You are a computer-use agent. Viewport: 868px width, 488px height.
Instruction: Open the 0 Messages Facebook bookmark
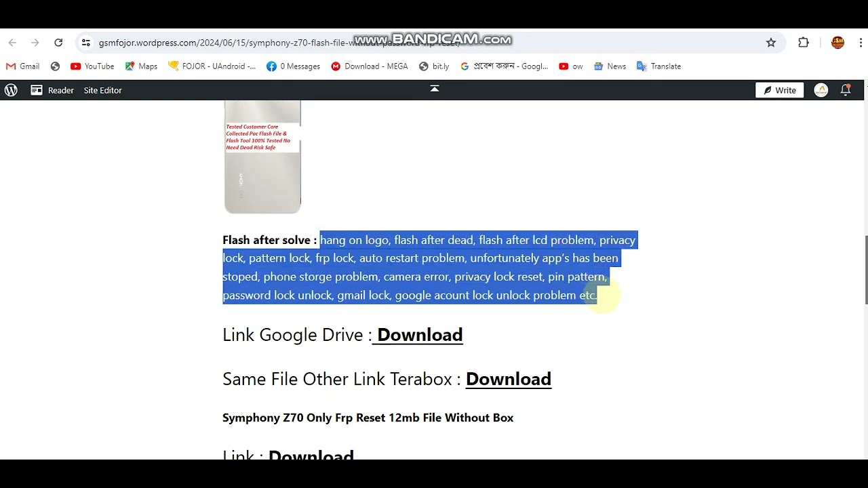coord(293,66)
